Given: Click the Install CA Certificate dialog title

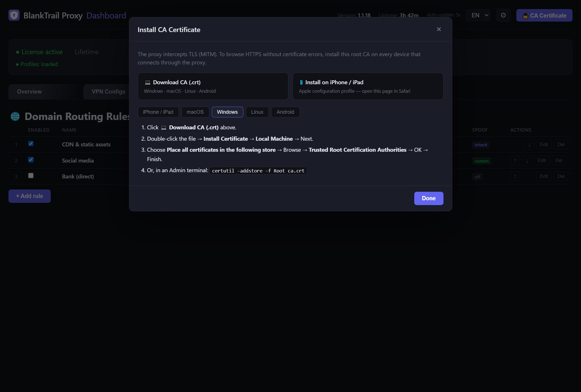Looking at the screenshot, I should [169, 30].
